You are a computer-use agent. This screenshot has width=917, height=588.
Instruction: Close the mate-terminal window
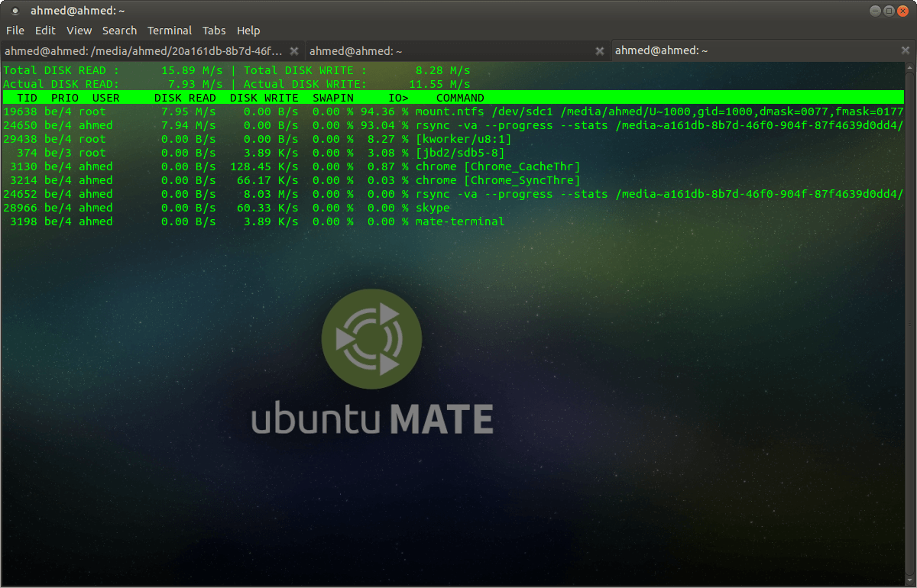(902, 11)
